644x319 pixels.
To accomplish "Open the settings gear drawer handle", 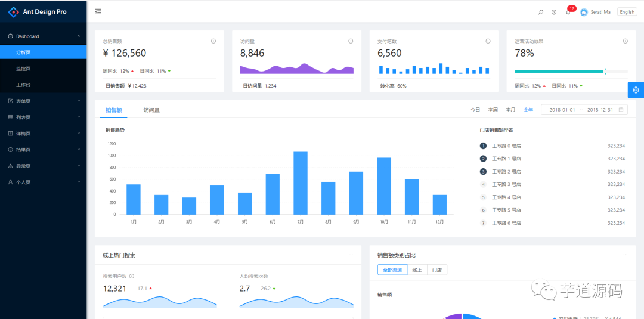I will point(636,90).
